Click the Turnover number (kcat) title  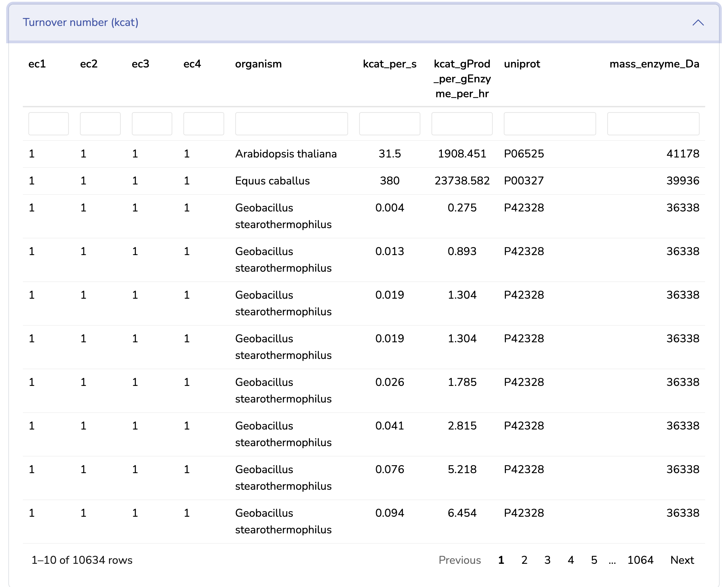point(81,22)
